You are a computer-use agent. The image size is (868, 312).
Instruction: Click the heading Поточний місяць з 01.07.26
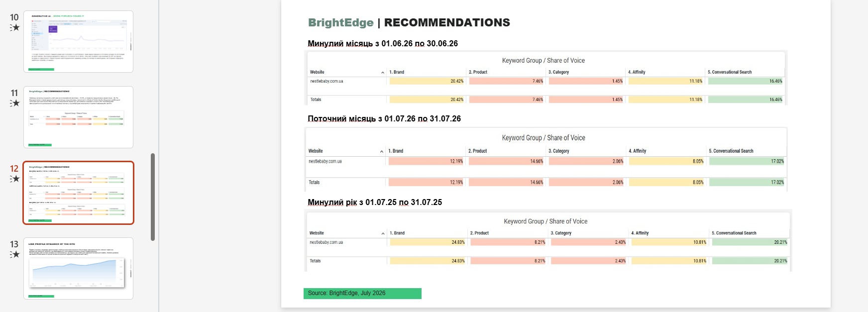point(384,118)
